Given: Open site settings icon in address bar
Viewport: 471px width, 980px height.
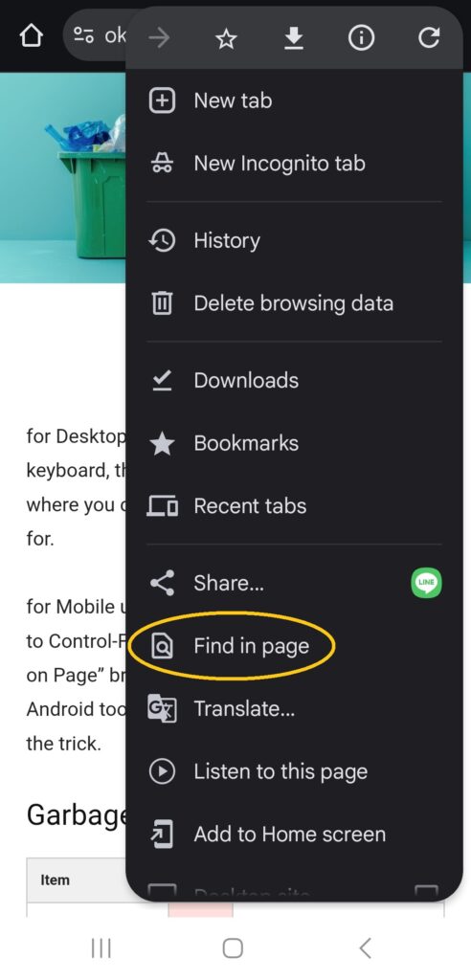Looking at the screenshot, I should coord(83,35).
